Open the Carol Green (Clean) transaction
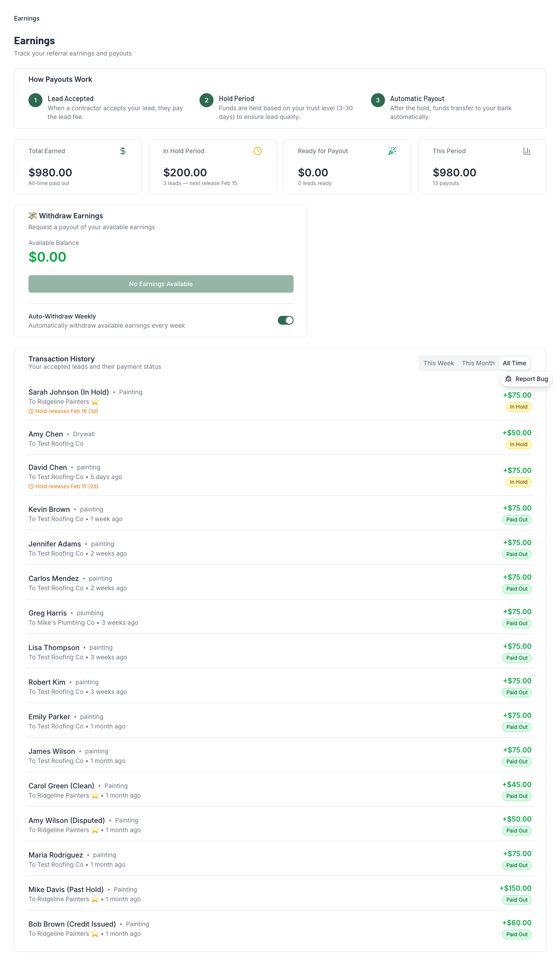 (x=280, y=790)
